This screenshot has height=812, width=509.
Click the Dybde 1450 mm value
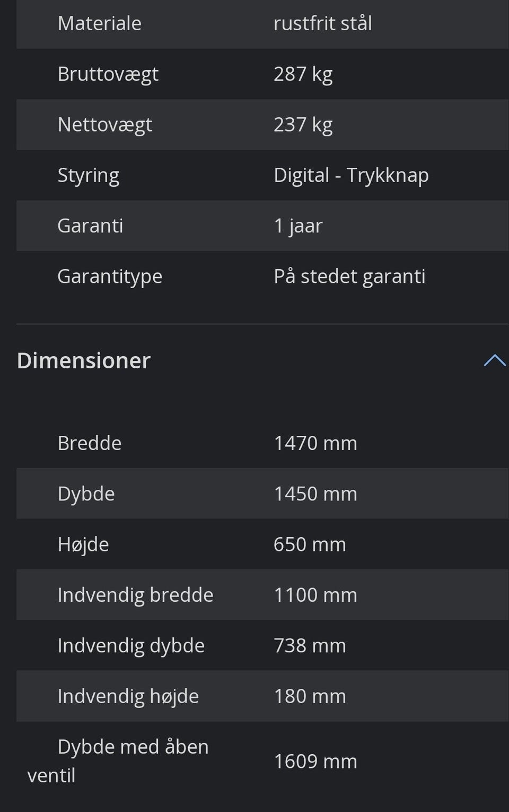click(x=315, y=494)
